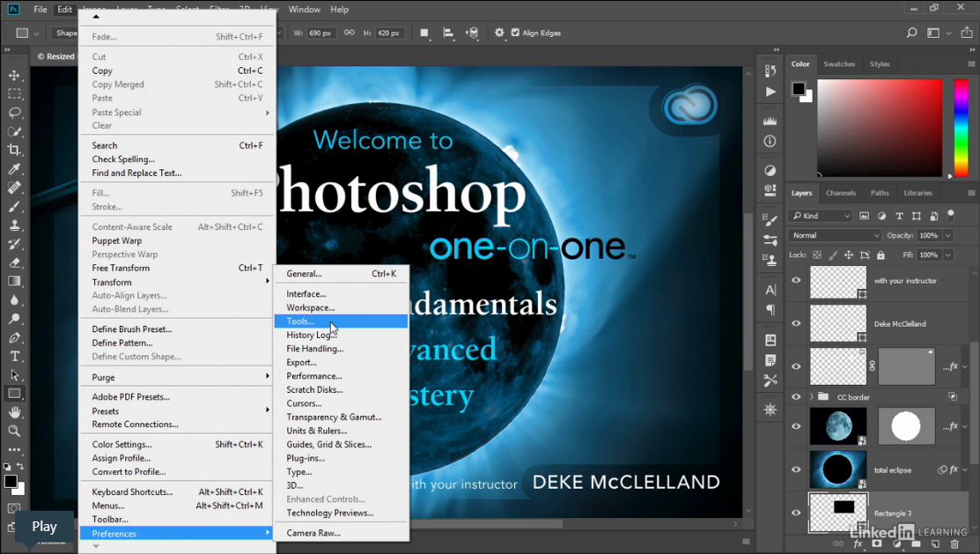Click the toolbar foreground color swatch

tap(11, 482)
